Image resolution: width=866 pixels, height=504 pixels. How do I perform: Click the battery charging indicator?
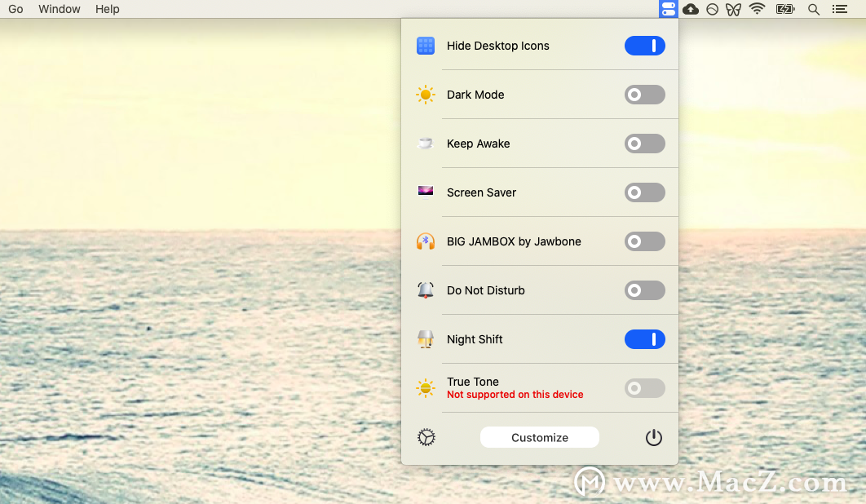[x=785, y=9]
